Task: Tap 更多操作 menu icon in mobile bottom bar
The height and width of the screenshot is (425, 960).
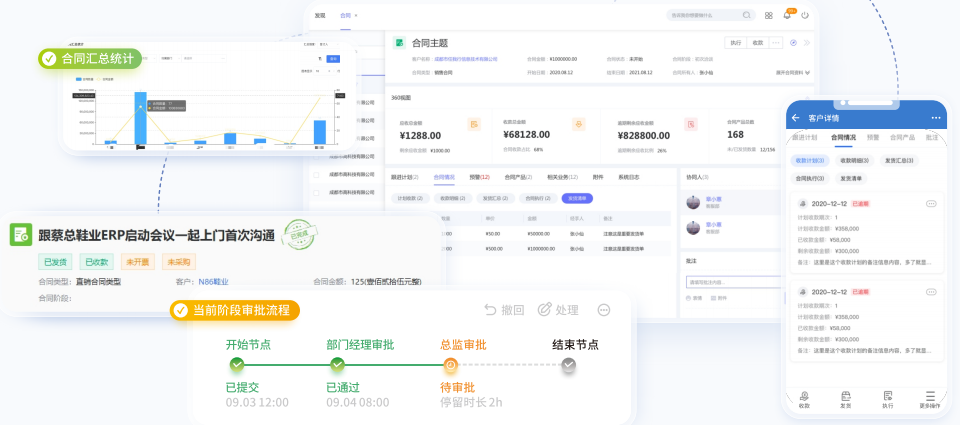Action: 931,396
